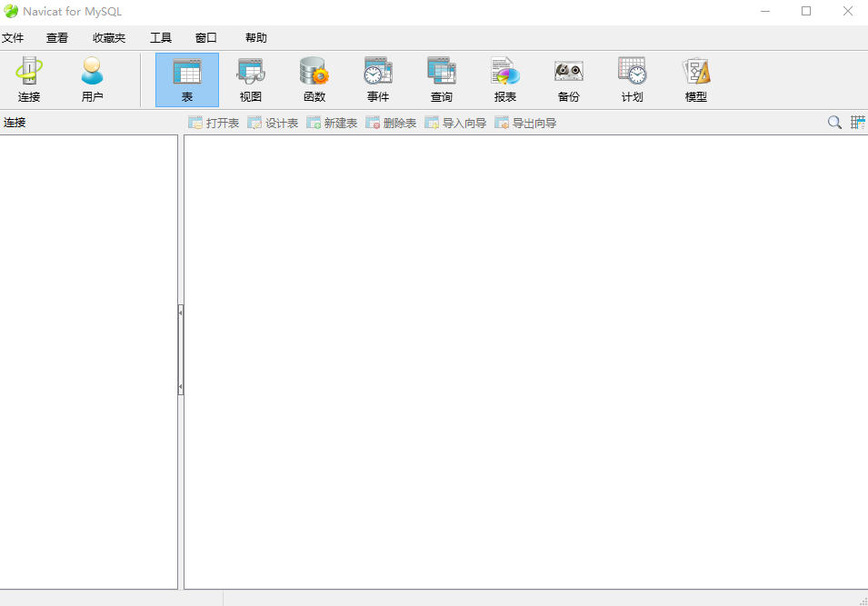868x606 pixels.
Task: Open the 窗口 (Window) menu
Action: (206, 37)
